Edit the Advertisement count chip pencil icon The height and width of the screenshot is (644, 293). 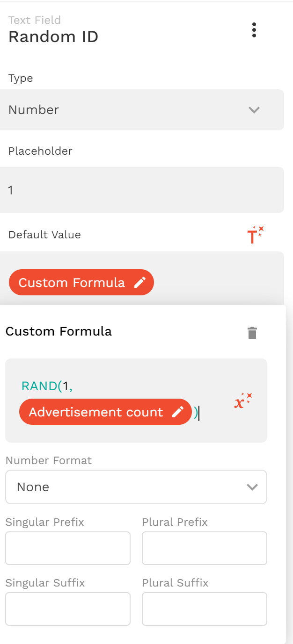coord(178,412)
